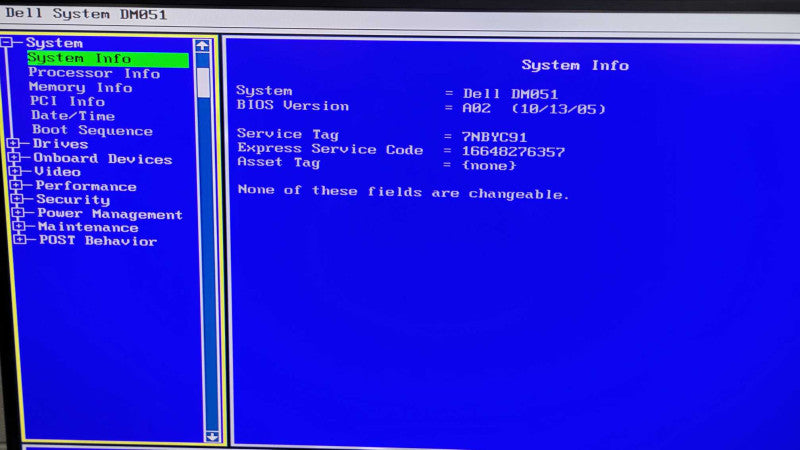Select the Maintenance label

point(88,227)
